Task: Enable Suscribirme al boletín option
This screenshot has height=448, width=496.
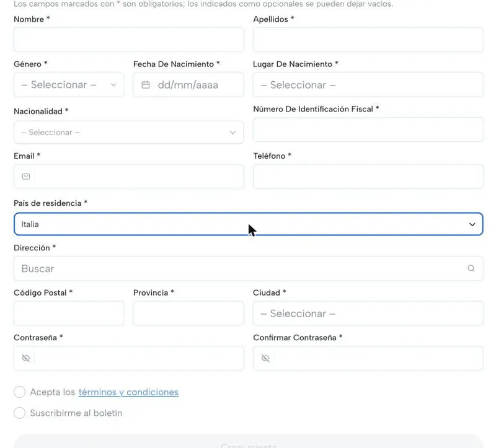Action: coord(20,413)
